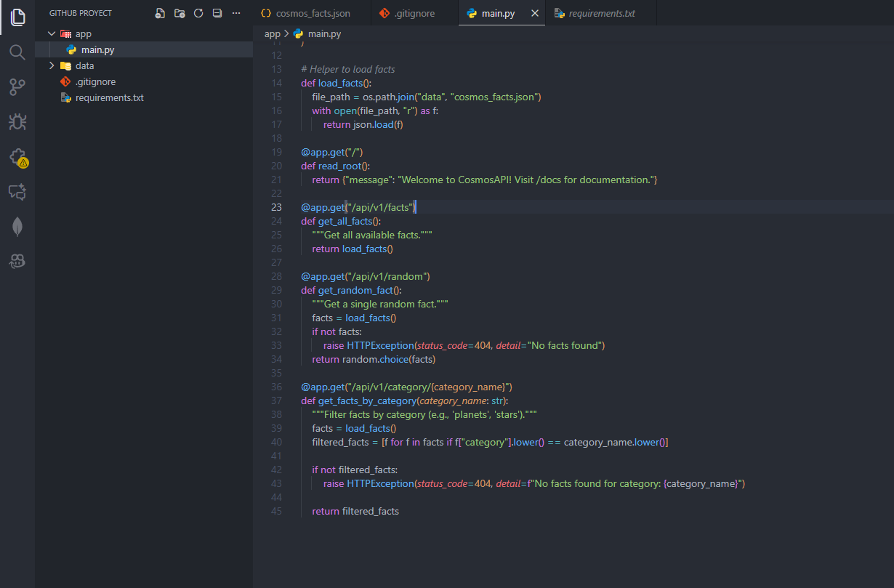Select .gitignore in the file tree
Image resolution: width=894 pixels, height=588 pixels.
(x=95, y=82)
